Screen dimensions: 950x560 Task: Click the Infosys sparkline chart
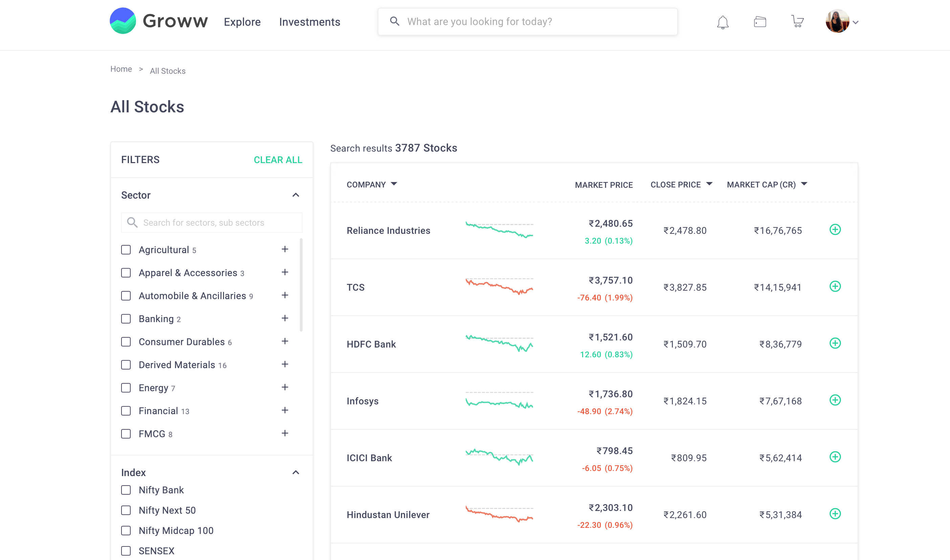(x=499, y=400)
